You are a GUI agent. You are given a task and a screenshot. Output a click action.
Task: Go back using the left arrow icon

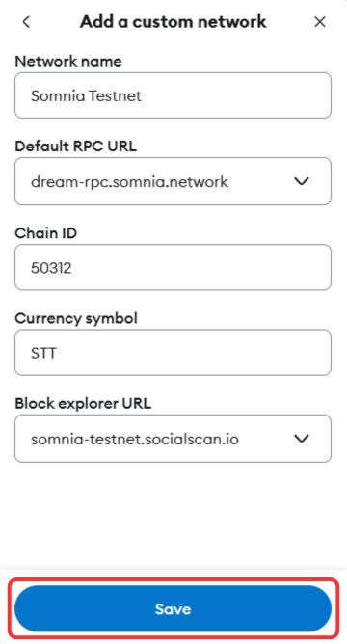pyautogui.click(x=26, y=22)
